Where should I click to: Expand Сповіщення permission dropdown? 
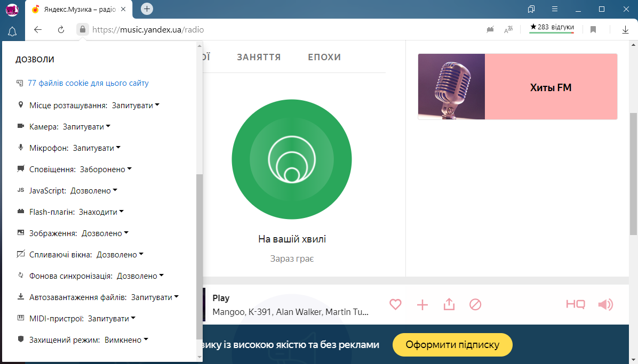point(106,169)
